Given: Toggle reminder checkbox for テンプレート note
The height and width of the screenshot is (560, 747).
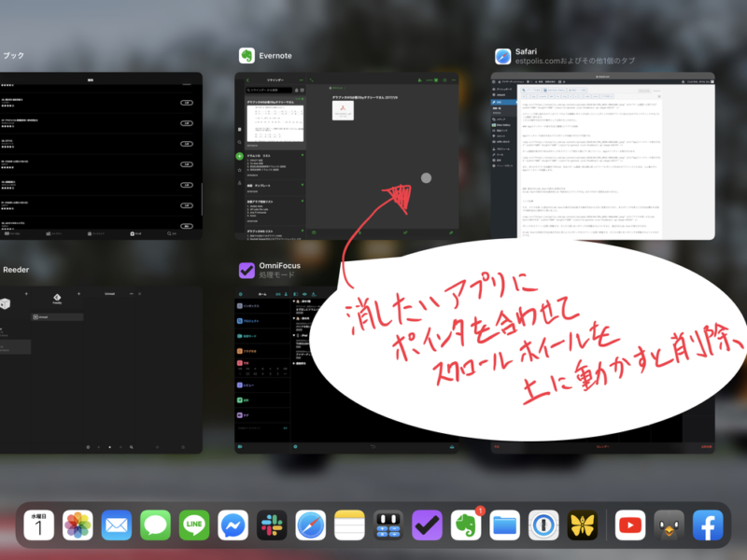Looking at the screenshot, I should (x=302, y=185).
